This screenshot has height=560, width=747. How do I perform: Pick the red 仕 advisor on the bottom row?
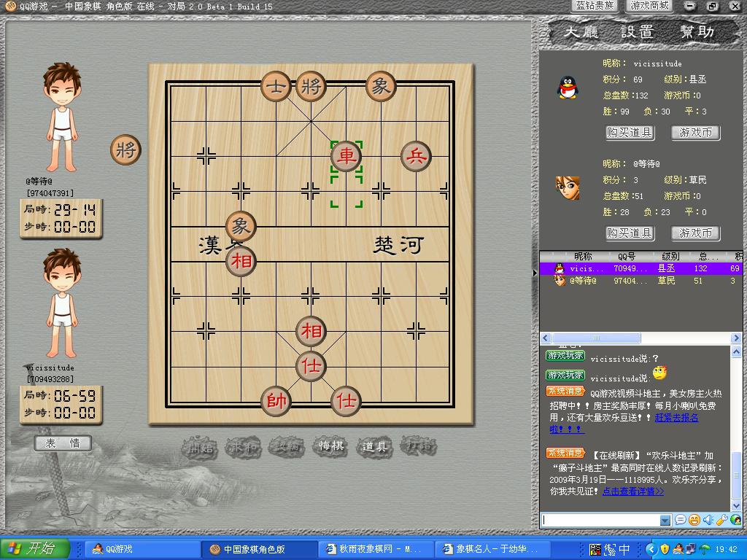coord(347,401)
